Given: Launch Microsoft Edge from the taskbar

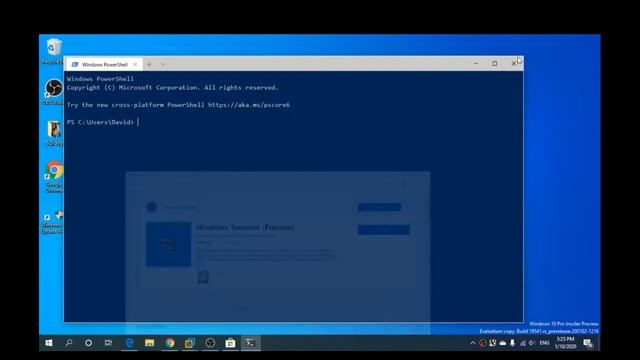Looking at the screenshot, I should [x=129, y=343].
